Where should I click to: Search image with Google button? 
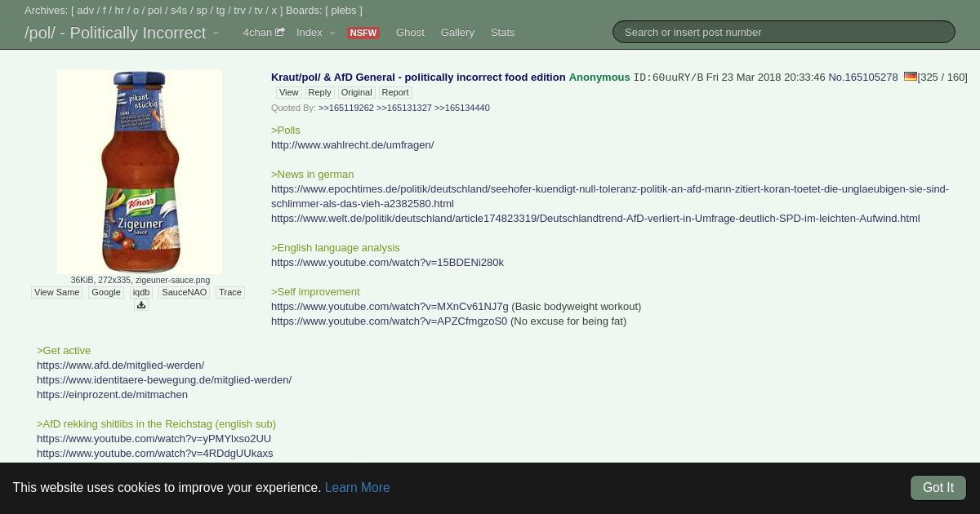(106, 292)
